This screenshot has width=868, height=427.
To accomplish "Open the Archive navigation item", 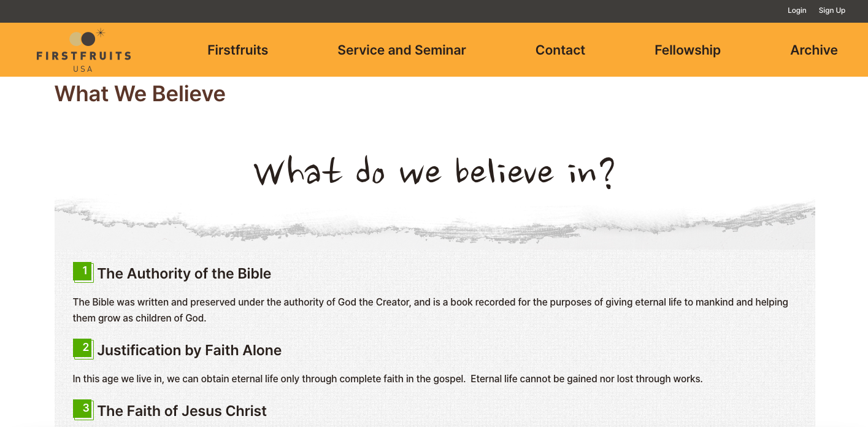I will tap(813, 50).
